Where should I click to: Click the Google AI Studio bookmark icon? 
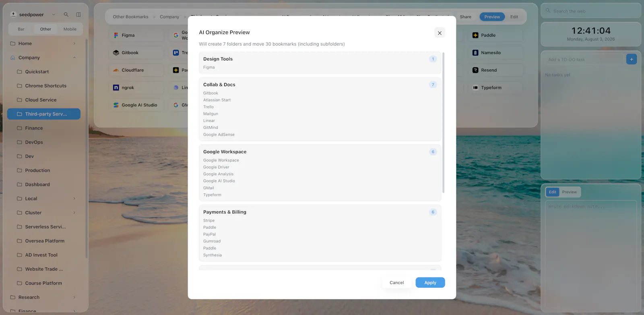pyautogui.click(x=116, y=105)
